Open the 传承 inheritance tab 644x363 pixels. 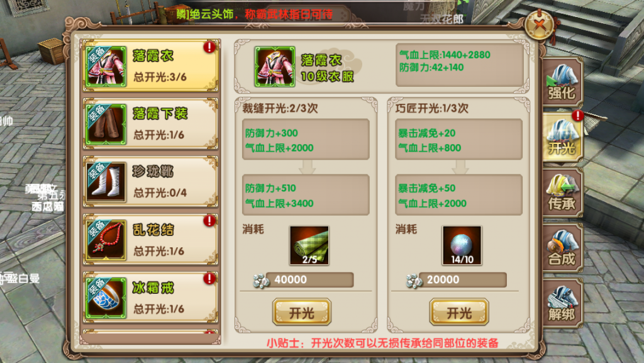click(562, 193)
